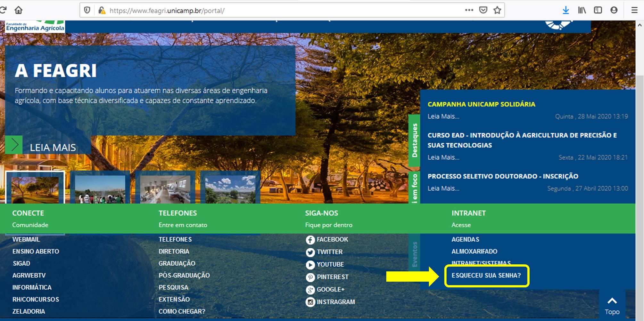
Task: Open the CURSO EAD agricultura de precisão headline
Action: click(522, 140)
